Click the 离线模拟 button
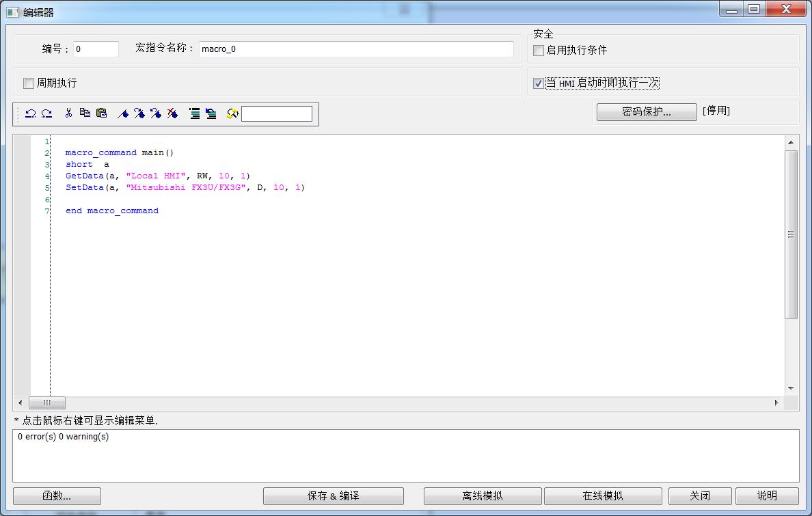 pyautogui.click(x=482, y=495)
